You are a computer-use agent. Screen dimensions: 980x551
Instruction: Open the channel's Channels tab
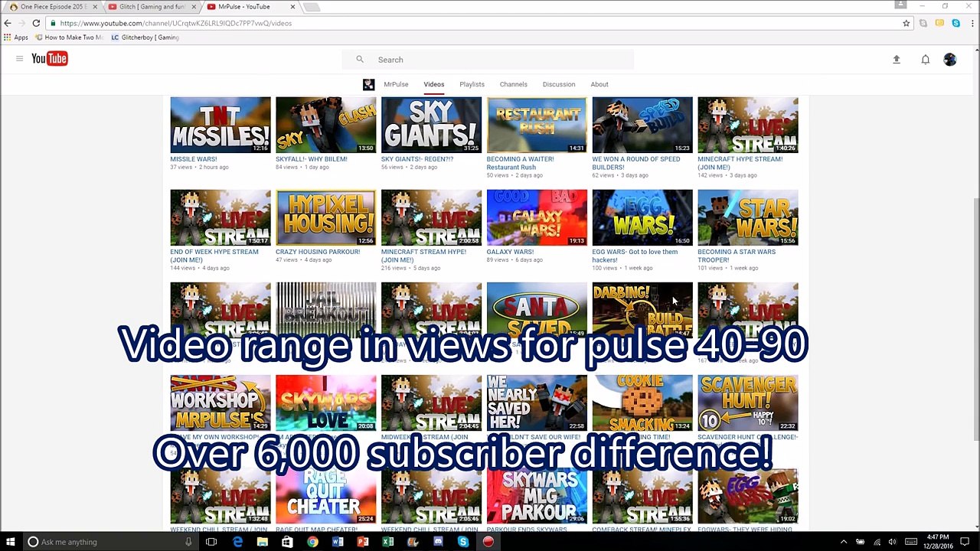[514, 84]
